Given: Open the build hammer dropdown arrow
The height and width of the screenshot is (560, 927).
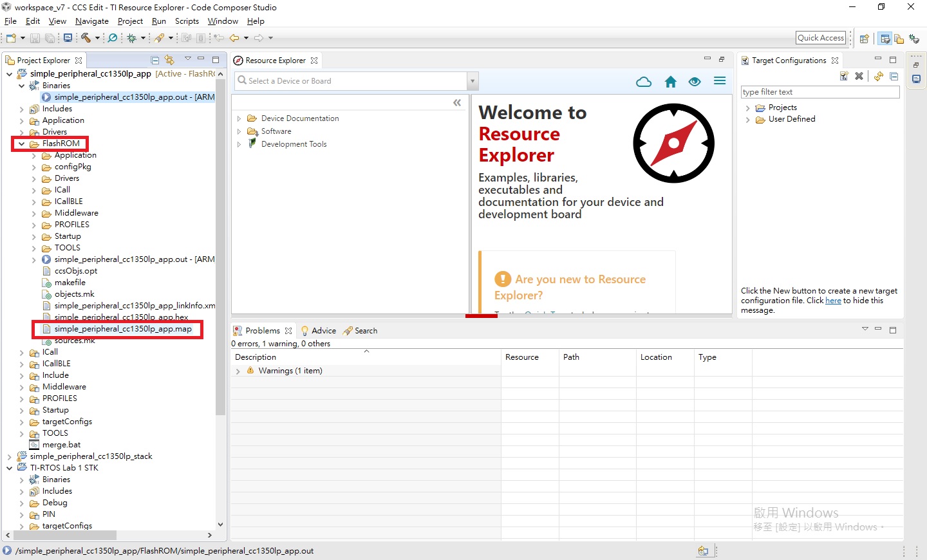Looking at the screenshot, I should [x=97, y=38].
